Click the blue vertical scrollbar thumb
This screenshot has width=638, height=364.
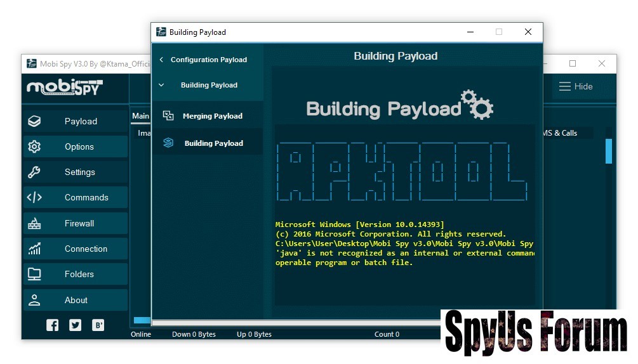point(608,151)
